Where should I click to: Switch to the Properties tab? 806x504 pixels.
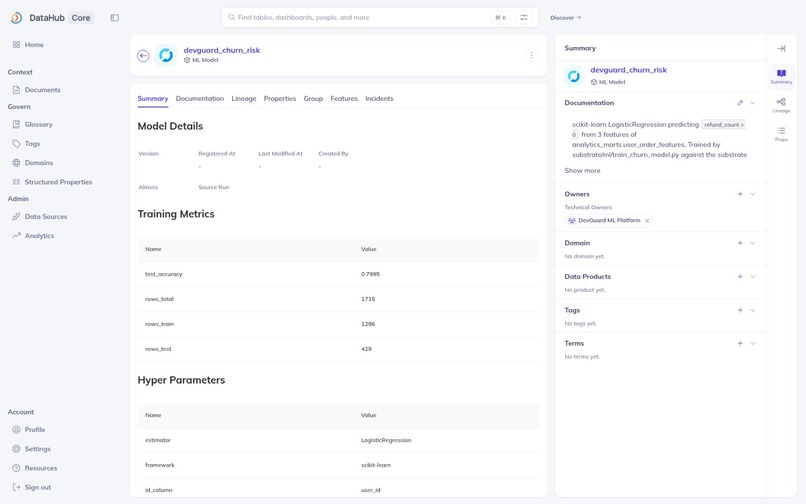coord(280,98)
